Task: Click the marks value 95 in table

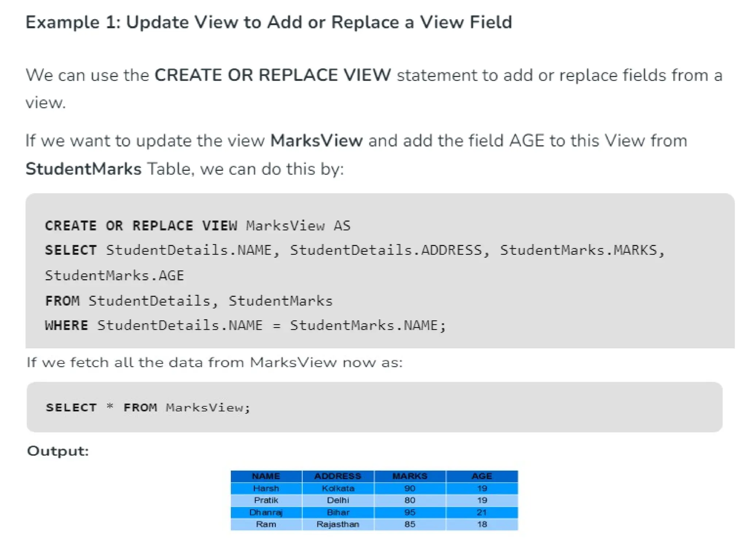Action: (410, 512)
